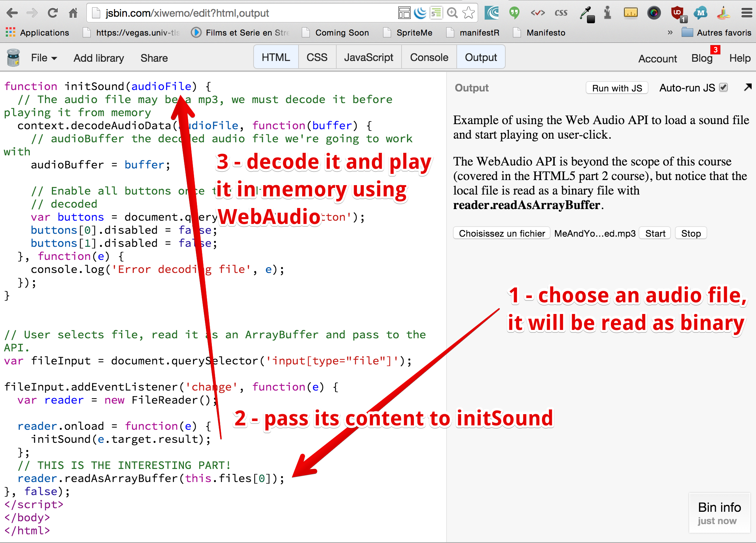Pop out output with arrow icon
Screen dimensions: 756x543
(x=747, y=87)
